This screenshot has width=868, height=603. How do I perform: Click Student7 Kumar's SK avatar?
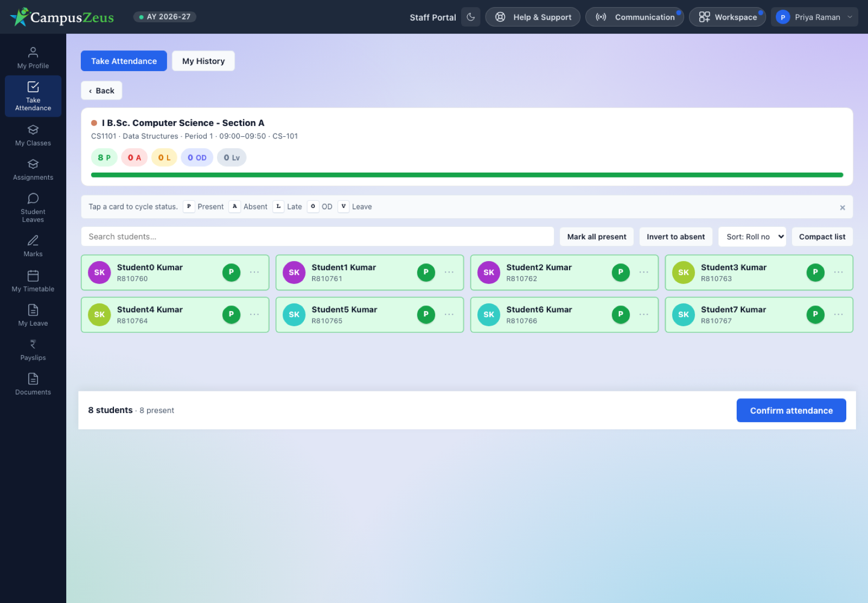(684, 315)
